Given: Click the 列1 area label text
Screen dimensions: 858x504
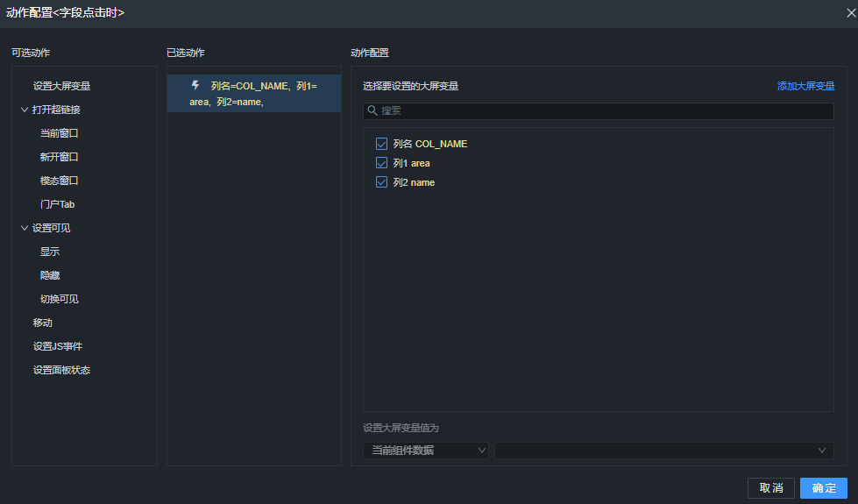Looking at the screenshot, I should [x=412, y=163].
